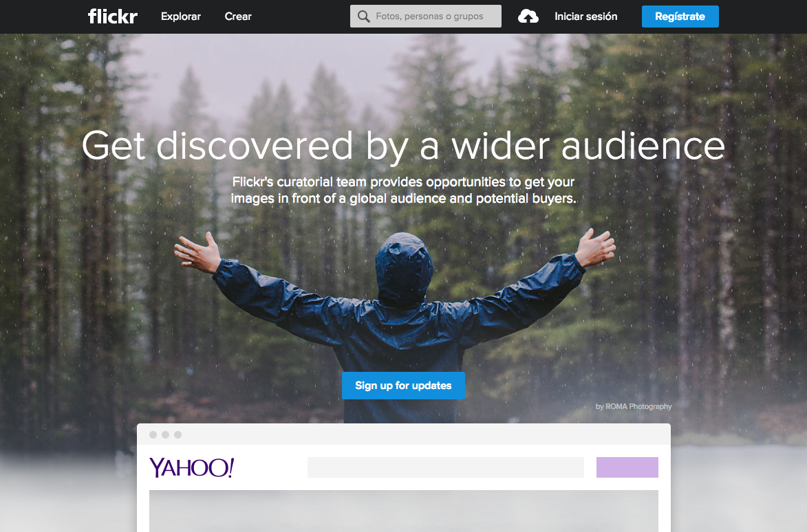Open the cloud upload icon
This screenshot has width=807, height=532.
pyautogui.click(x=528, y=16)
